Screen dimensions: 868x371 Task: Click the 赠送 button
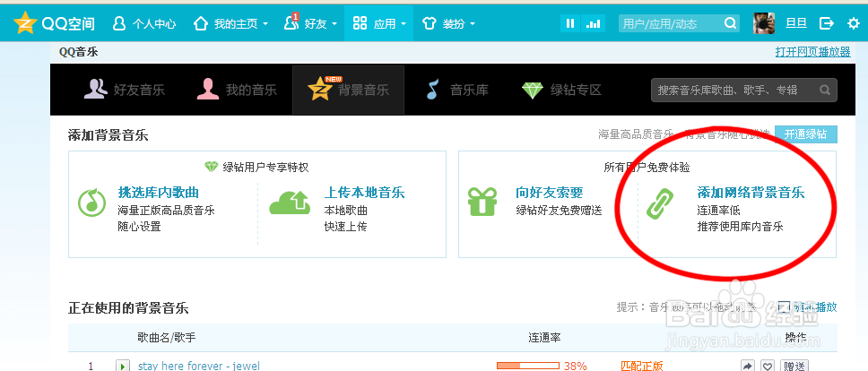(x=794, y=366)
